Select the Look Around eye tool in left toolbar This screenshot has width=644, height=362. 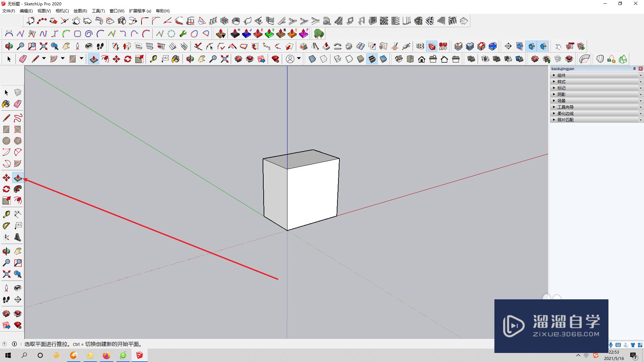tap(18, 288)
